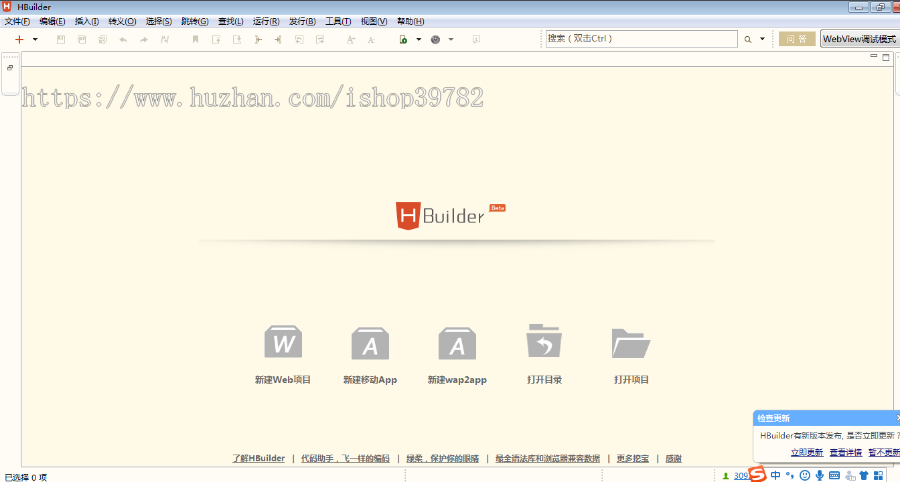The image size is (900, 482).
Task: Click the bookmark flag toolbar icon
Action: click(195, 40)
